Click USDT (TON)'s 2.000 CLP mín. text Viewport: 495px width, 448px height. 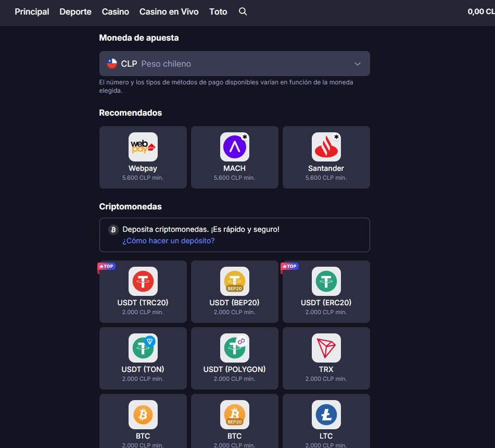143,379
